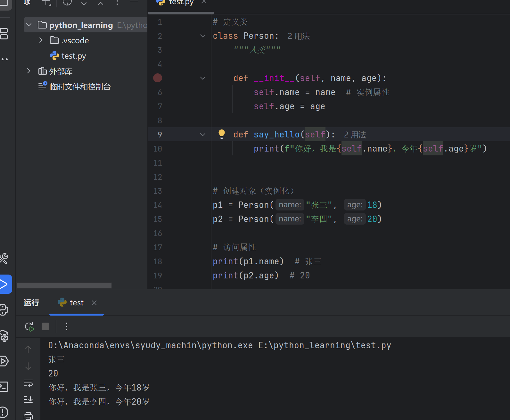Screen dimensions: 510x420
Task: Click the say_hello method name
Action: pyautogui.click(x=276, y=135)
